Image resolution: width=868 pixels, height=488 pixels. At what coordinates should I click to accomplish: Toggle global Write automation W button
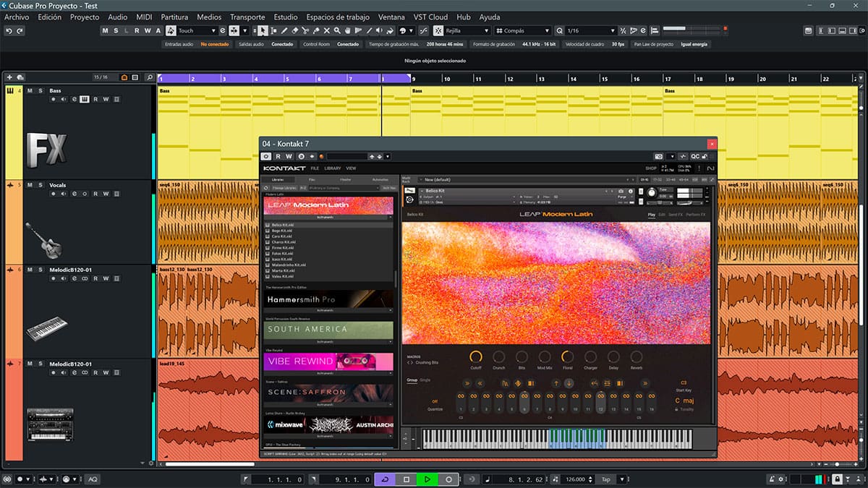click(x=148, y=31)
